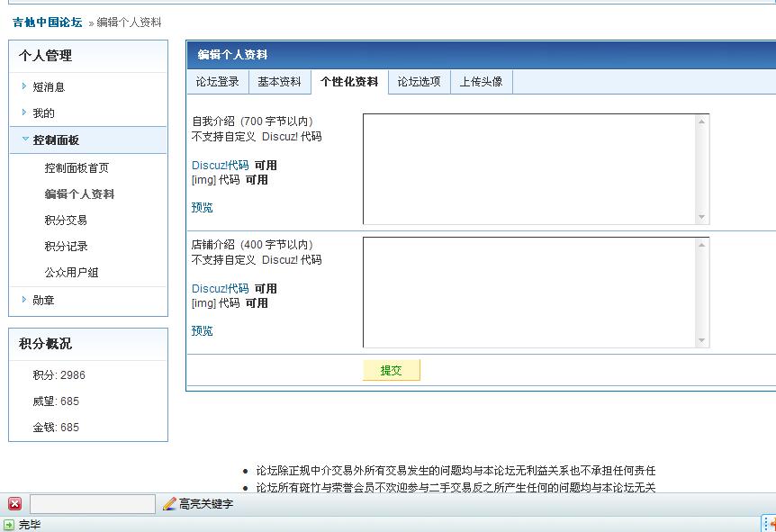Go to the 上传头像 tab
Viewport: 776px width, 532px height.
[x=481, y=82]
